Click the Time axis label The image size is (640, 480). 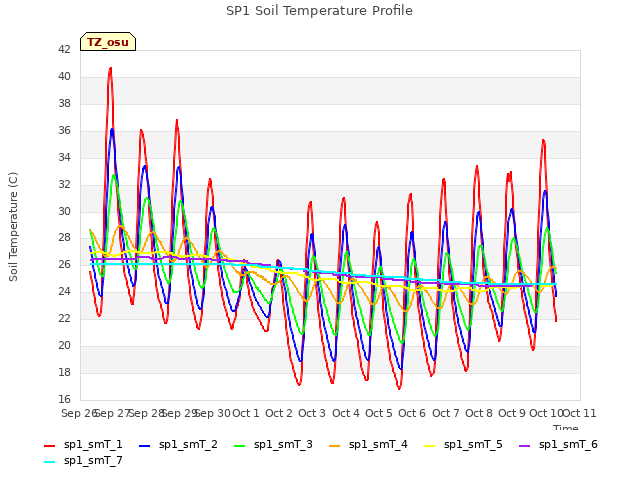click(566, 427)
